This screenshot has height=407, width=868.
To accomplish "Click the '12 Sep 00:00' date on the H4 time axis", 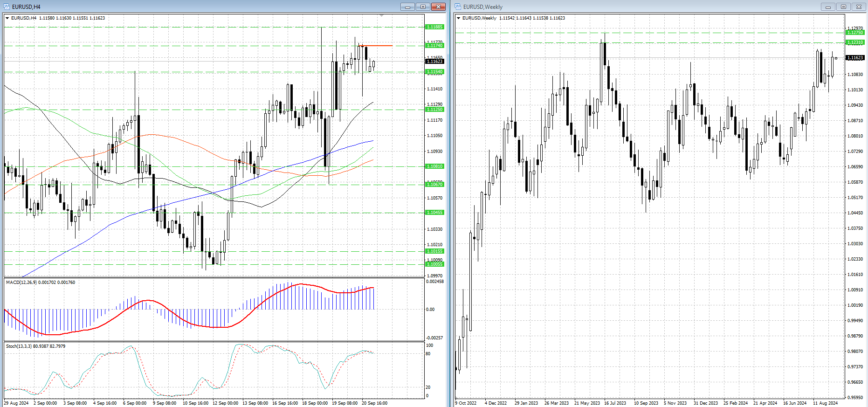I will (226, 403).
